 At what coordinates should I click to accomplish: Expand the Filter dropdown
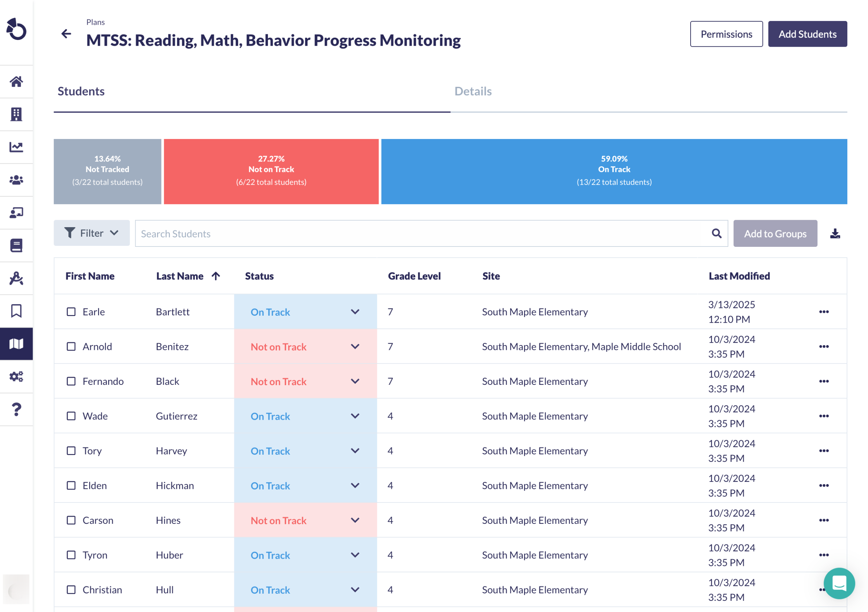92,233
